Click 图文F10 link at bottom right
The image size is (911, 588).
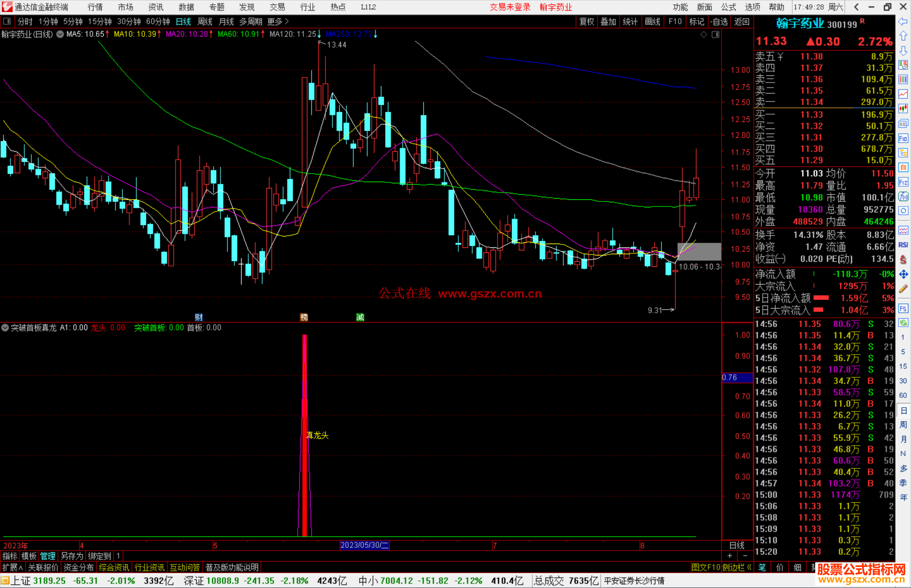pyautogui.click(x=706, y=567)
